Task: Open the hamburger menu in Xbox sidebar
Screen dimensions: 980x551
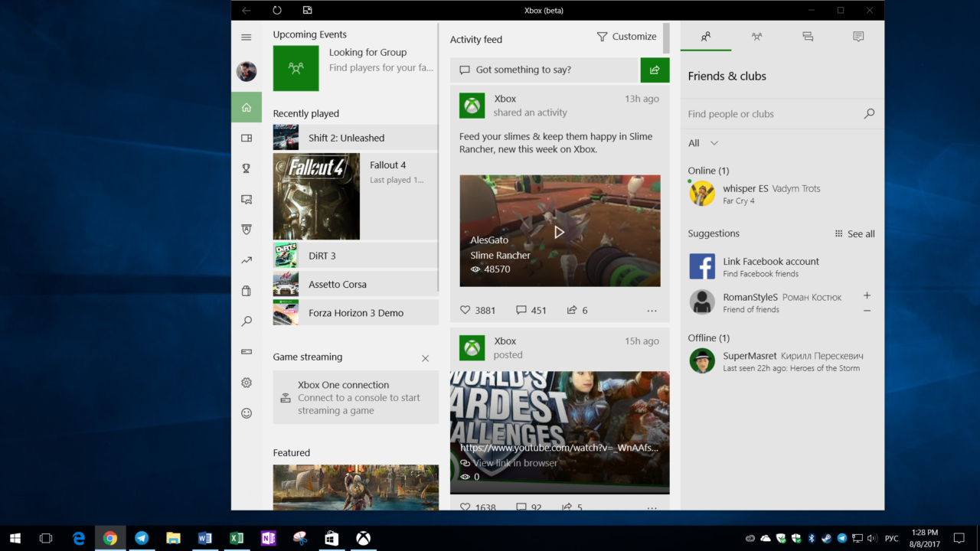Action: coord(247,37)
